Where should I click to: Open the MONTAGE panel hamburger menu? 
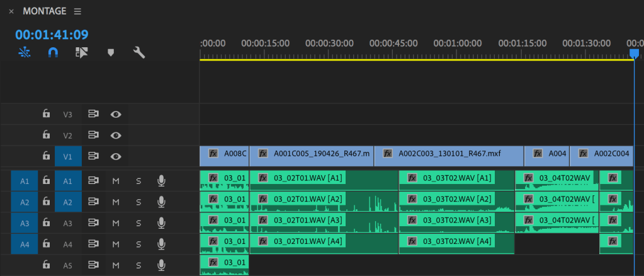(77, 11)
